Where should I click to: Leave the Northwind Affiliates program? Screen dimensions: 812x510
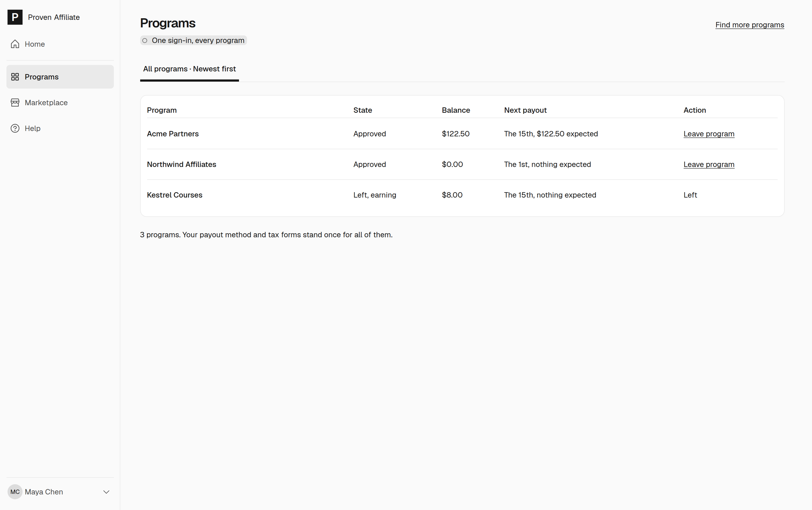point(709,165)
